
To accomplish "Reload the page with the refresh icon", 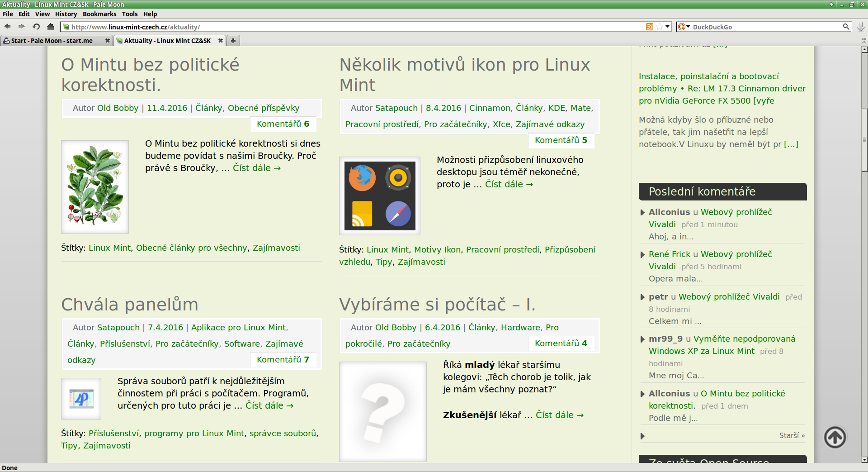I will (x=36, y=27).
